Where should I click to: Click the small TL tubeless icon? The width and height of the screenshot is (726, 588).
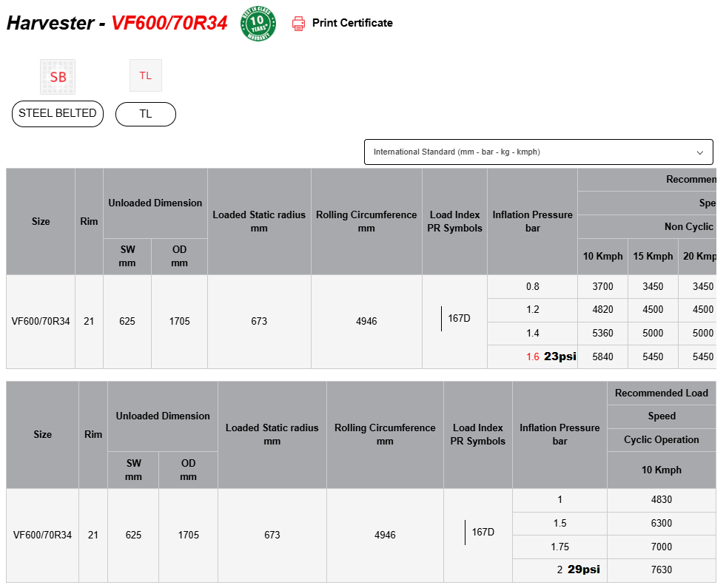145,75
